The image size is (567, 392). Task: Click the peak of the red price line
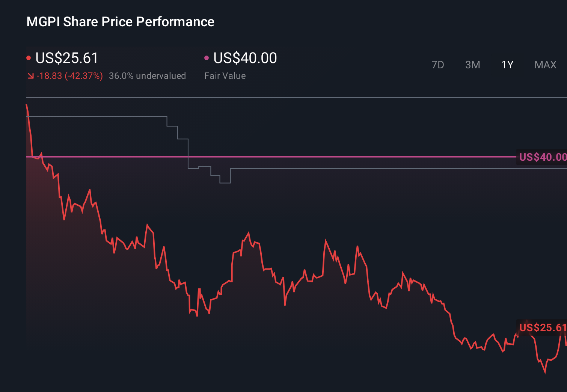[27, 104]
